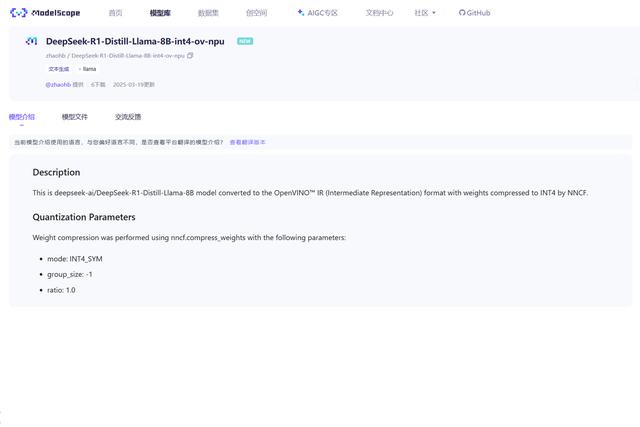Click the 2025-03-19 update date text
The image size is (640, 427).
134,85
